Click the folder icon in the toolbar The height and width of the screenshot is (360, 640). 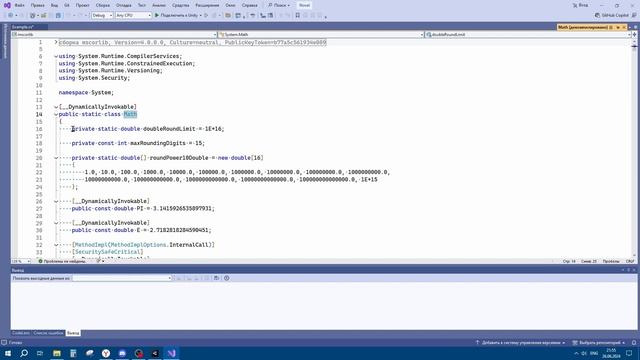point(228,15)
